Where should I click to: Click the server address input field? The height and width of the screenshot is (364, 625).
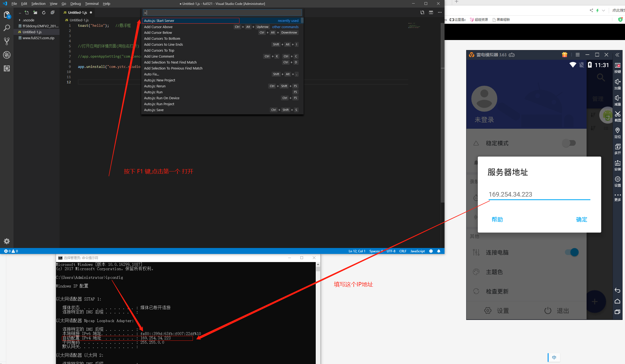point(539,194)
